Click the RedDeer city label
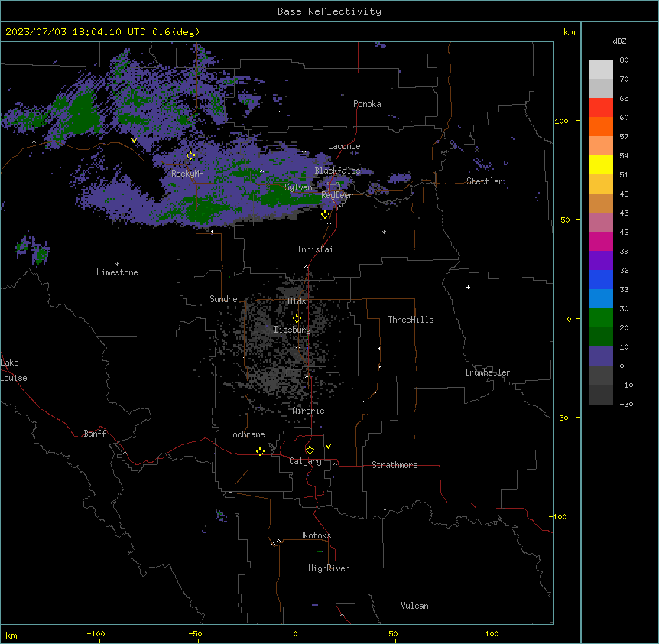The image size is (659, 644). (336, 195)
